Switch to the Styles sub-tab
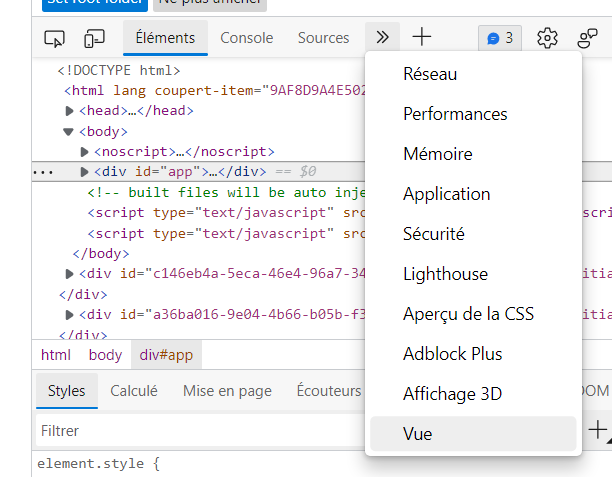This screenshot has width=612, height=477. coord(67,391)
